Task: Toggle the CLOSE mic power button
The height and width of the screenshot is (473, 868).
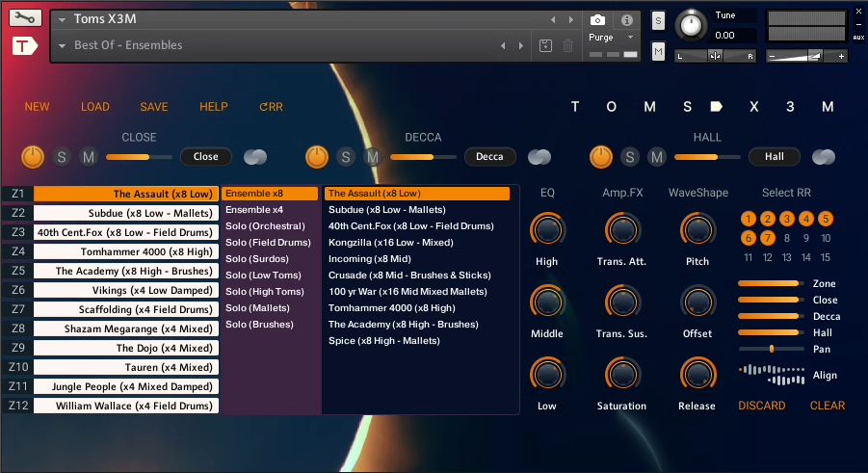Action: pos(33,156)
